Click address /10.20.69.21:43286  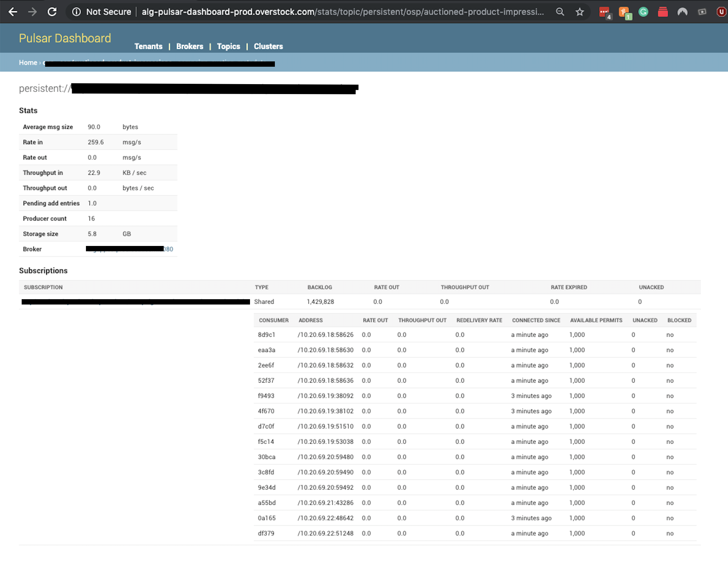(x=326, y=503)
